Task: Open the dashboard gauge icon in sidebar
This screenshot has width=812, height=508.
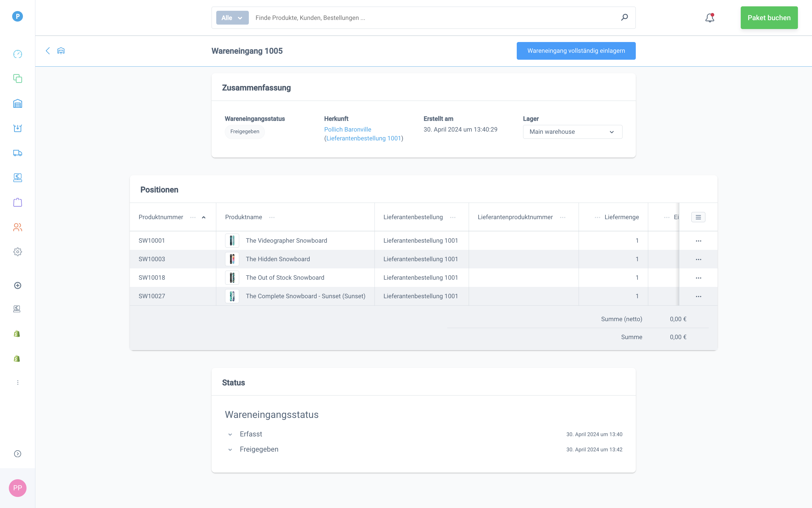Action: click(17, 54)
